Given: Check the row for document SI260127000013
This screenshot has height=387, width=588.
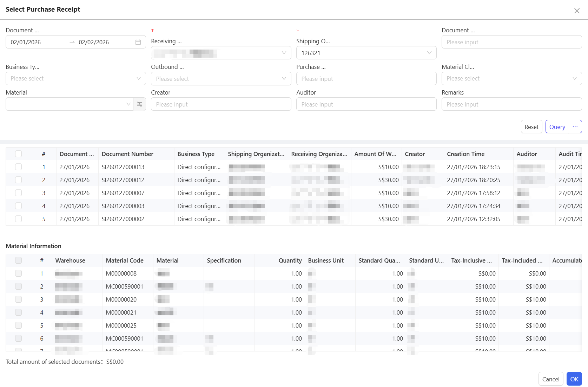Looking at the screenshot, I should [x=19, y=167].
